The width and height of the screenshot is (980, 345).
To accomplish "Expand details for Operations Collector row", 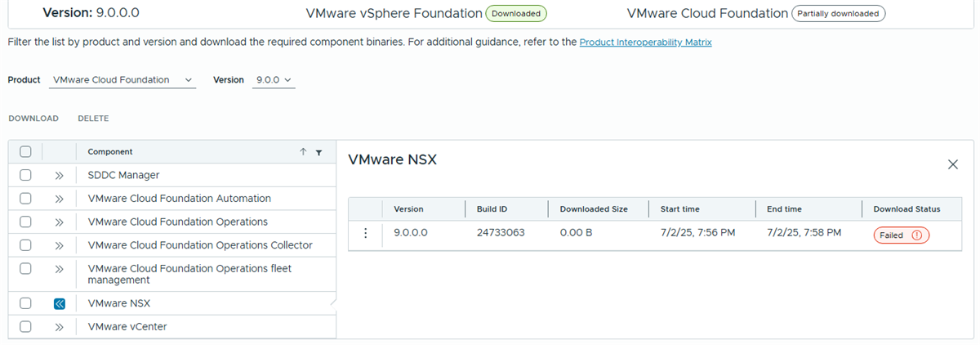I will point(59,245).
